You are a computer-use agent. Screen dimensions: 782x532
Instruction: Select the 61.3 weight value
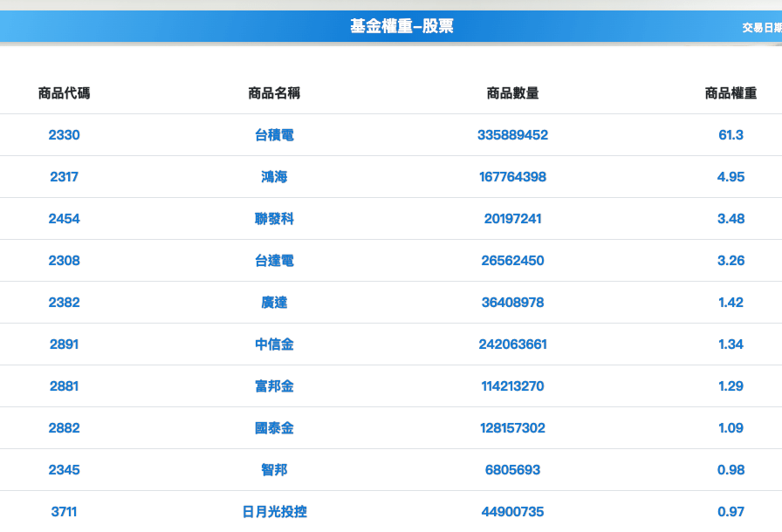(731, 135)
